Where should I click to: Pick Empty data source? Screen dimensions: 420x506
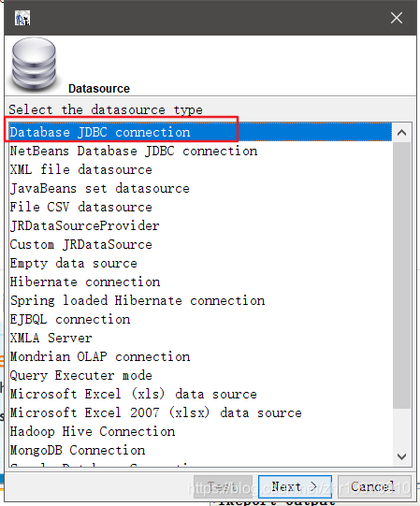tap(200, 263)
